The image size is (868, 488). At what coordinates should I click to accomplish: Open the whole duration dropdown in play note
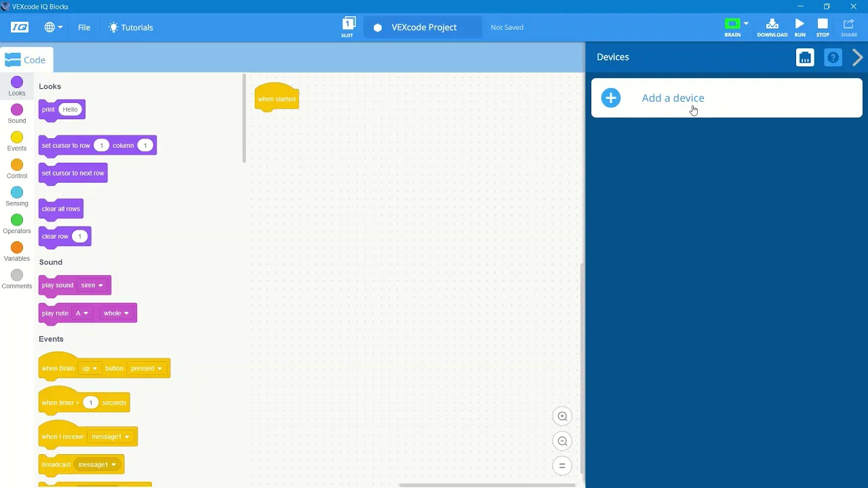point(116,313)
